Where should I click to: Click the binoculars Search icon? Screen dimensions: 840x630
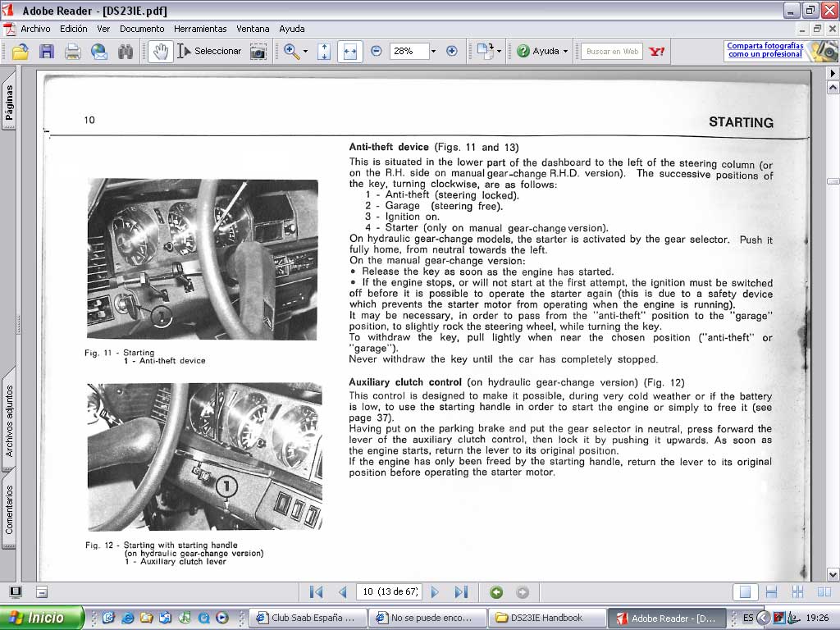[126, 52]
